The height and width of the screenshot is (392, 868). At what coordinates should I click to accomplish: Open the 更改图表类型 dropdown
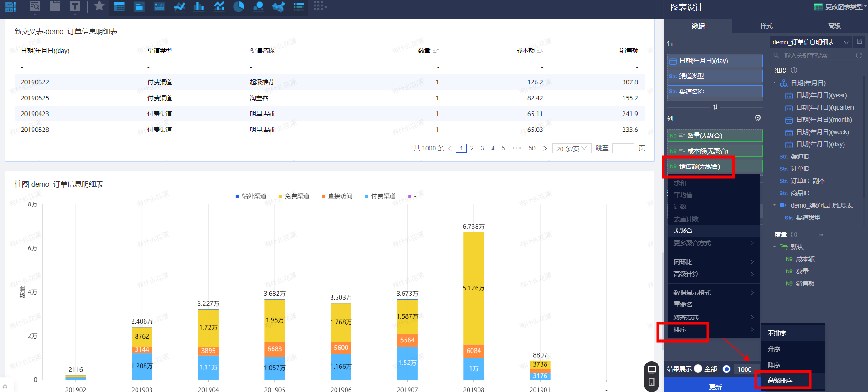click(839, 7)
